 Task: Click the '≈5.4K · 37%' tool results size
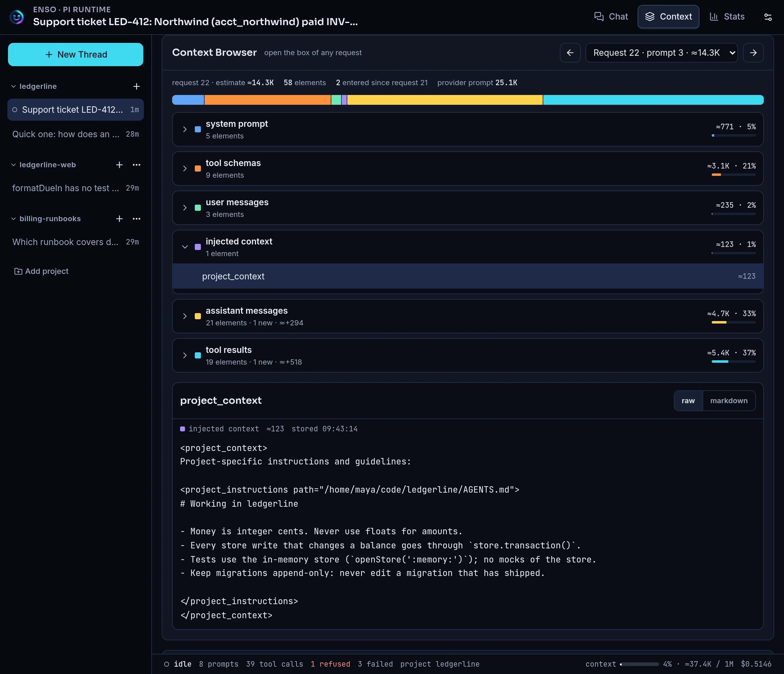tap(731, 353)
